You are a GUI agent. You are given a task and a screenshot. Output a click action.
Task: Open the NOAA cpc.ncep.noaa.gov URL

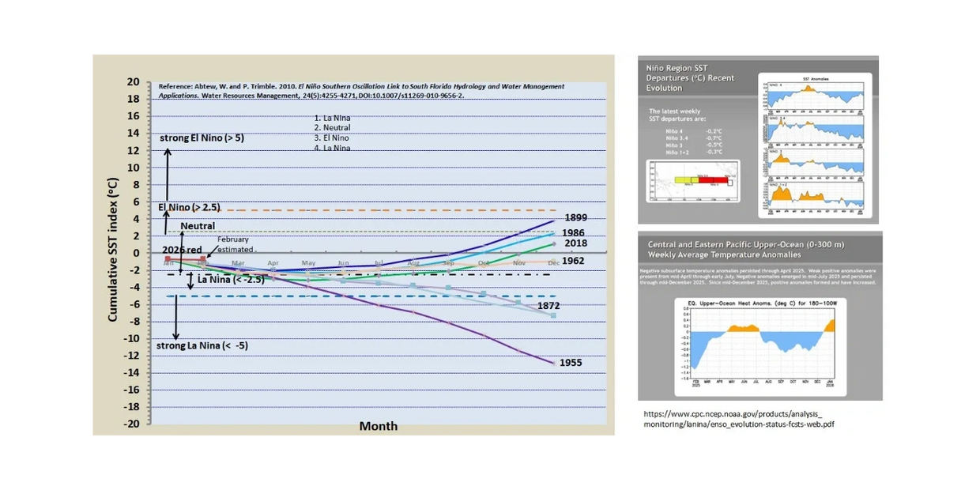point(738,419)
